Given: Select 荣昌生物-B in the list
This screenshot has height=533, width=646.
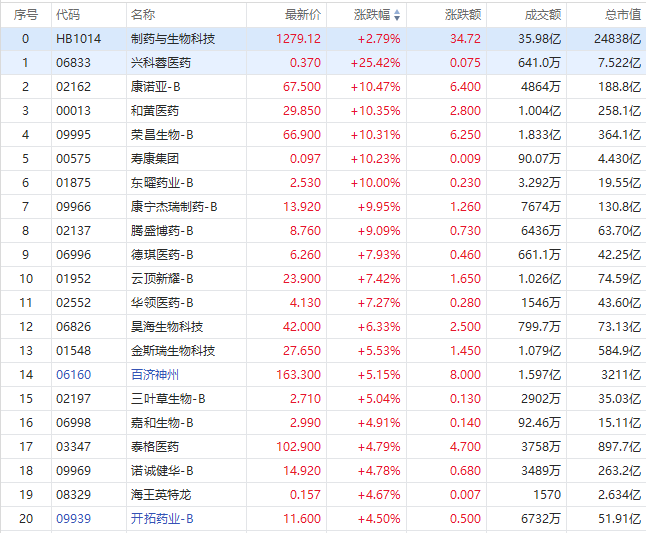Looking at the screenshot, I should pyautogui.click(x=162, y=135).
